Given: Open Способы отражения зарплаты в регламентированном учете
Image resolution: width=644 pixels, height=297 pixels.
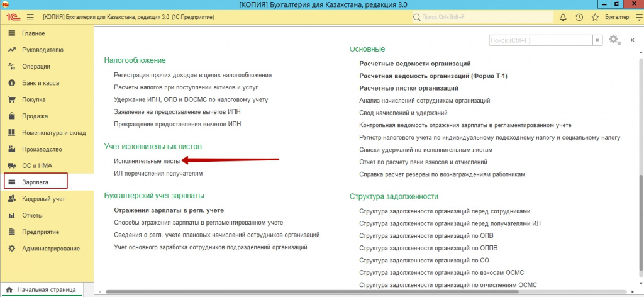Looking at the screenshot, I should 198,223.
